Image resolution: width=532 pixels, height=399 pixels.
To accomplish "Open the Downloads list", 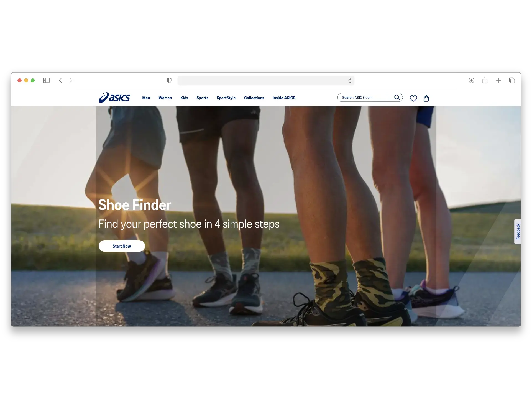I will coord(471,80).
